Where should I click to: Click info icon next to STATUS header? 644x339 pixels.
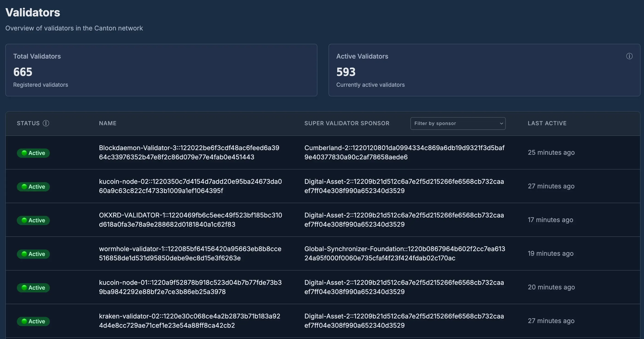[x=46, y=123]
